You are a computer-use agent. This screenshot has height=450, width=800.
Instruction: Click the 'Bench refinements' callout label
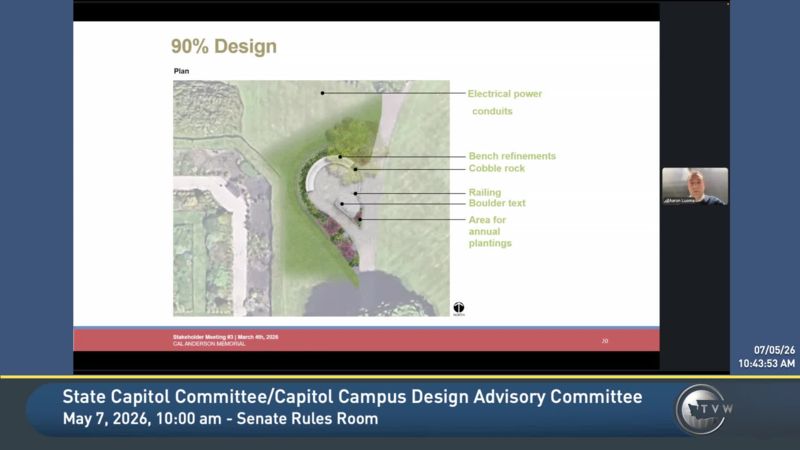click(512, 156)
